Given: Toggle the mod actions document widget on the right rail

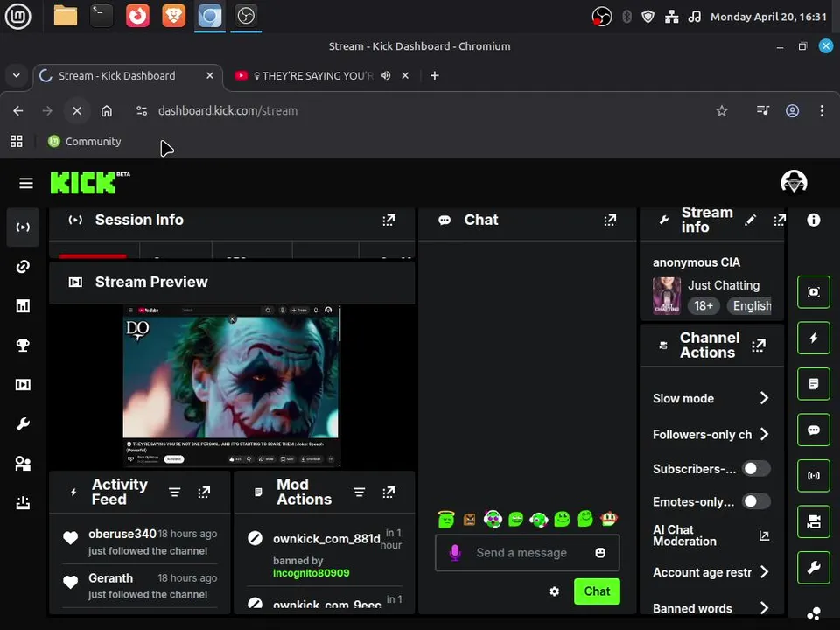Looking at the screenshot, I should 813,383.
